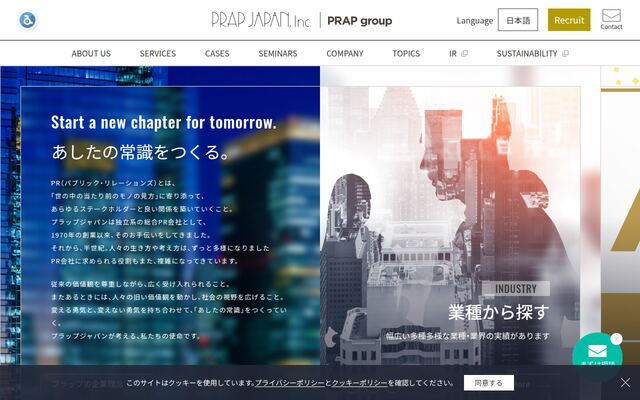Open the 業種から探す banner heading
This screenshot has height=400, width=640.
[499, 312]
